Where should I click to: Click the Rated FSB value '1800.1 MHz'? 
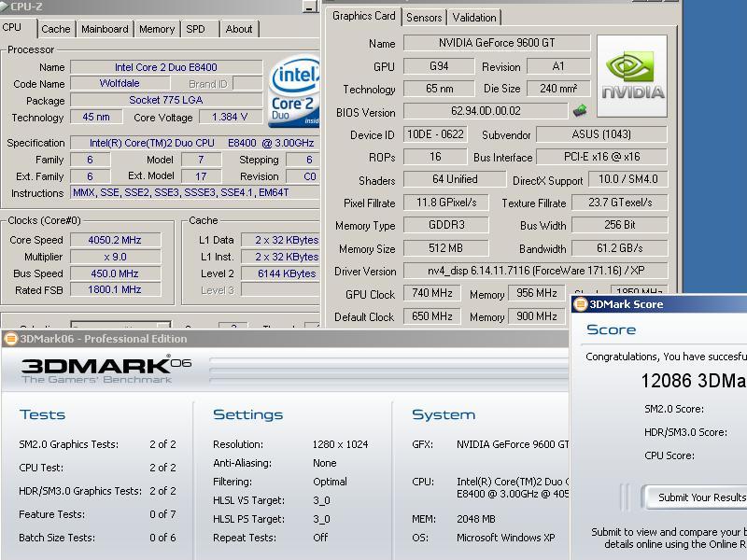tap(115, 289)
